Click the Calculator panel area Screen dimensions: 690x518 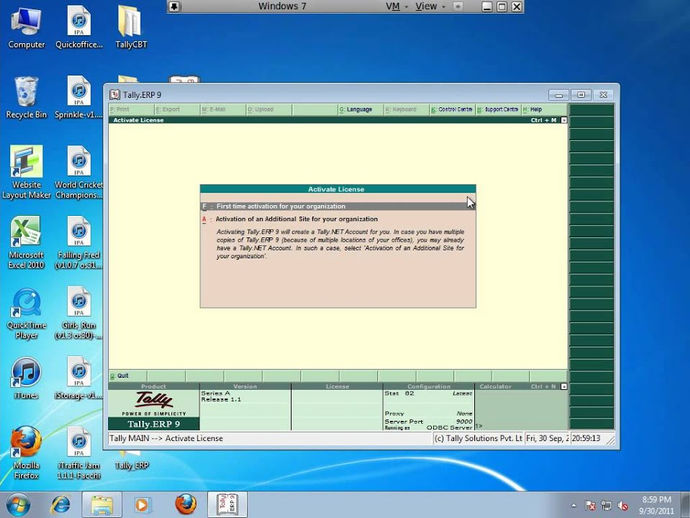[x=521, y=409]
